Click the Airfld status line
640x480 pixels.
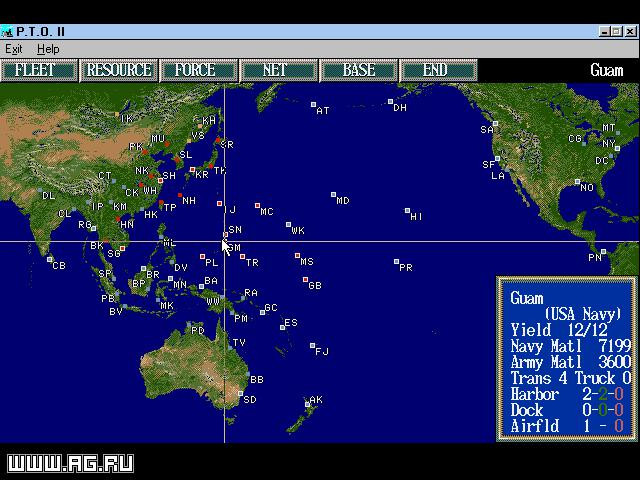click(567, 426)
